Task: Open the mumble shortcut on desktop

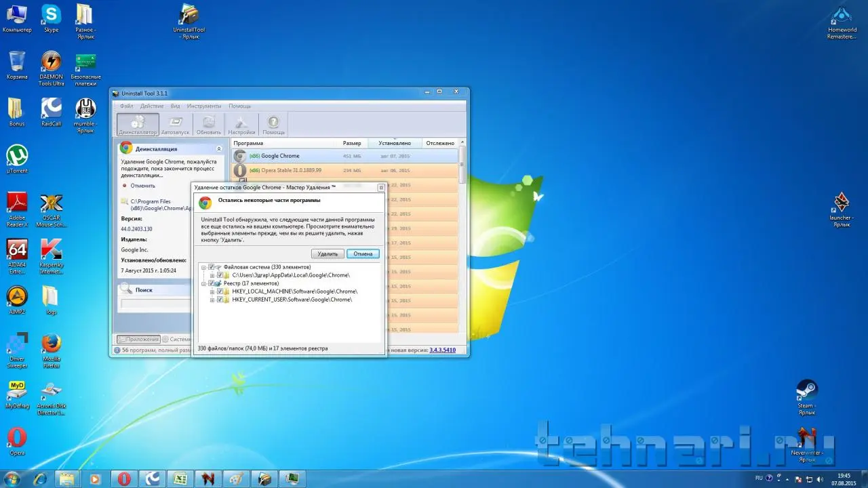Action: (x=85, y=116)
